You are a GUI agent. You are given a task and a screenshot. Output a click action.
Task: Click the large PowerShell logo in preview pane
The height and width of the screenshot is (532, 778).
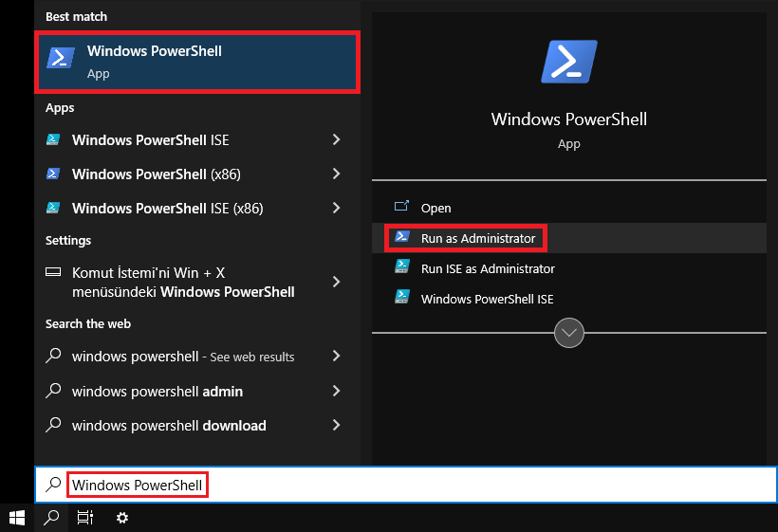(569, 64)
